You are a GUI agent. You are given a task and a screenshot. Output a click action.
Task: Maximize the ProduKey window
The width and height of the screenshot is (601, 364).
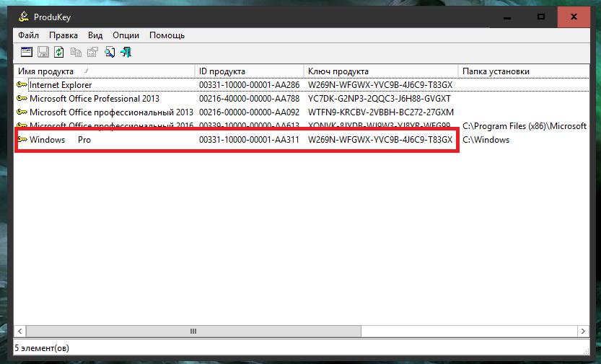(x=541, y=17)
